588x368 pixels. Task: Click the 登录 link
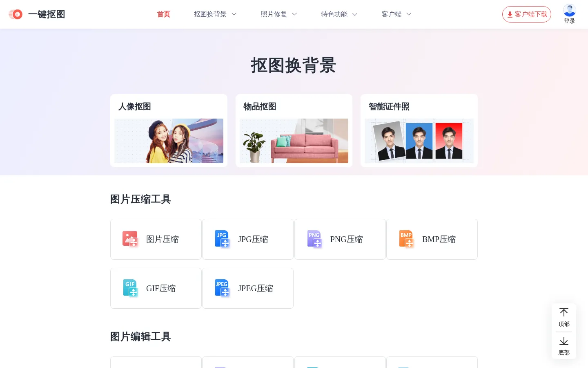point(570,21)
